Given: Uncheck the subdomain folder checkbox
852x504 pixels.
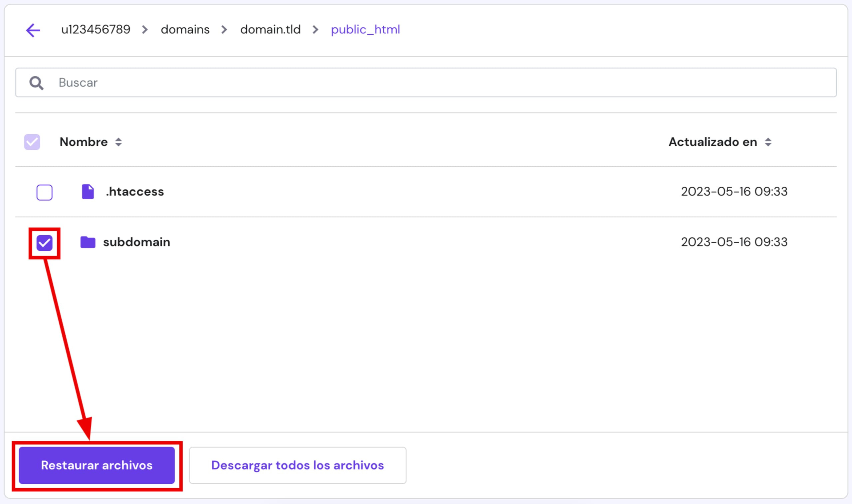Looking at the screenshot, I should click(x=45, y=243).
